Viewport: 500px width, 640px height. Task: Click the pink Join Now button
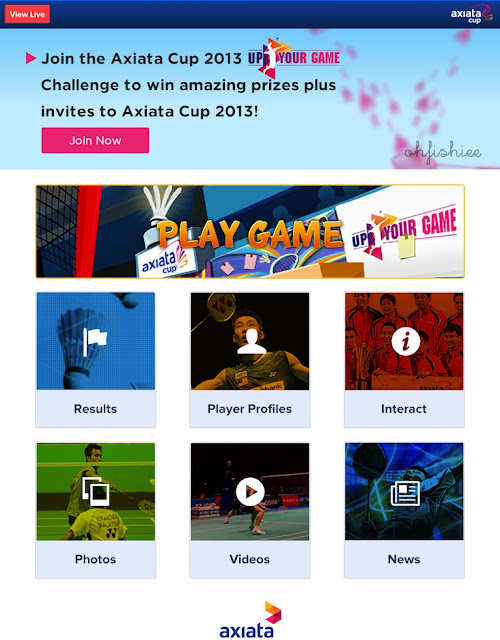click(x=95, y=140)
